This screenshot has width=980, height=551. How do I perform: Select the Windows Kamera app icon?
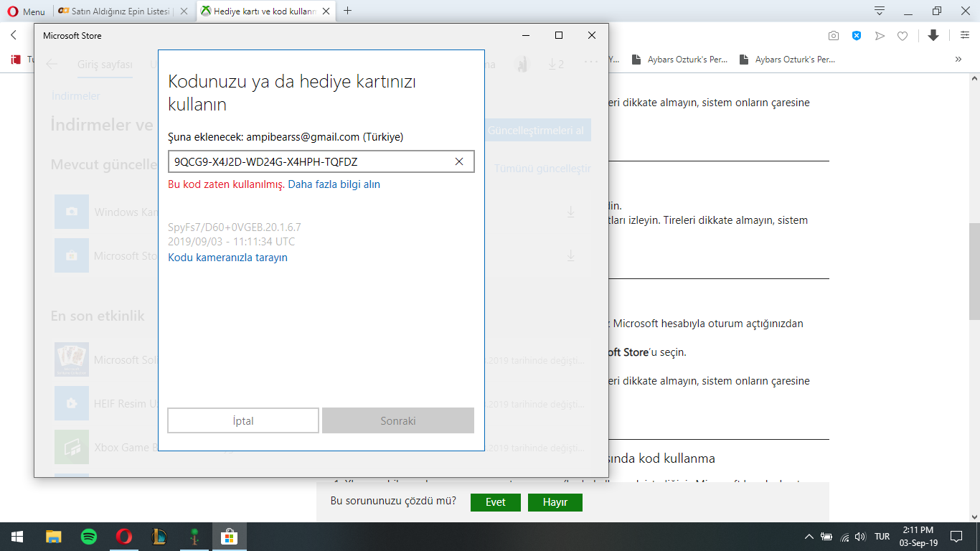(x=72, y=212)
